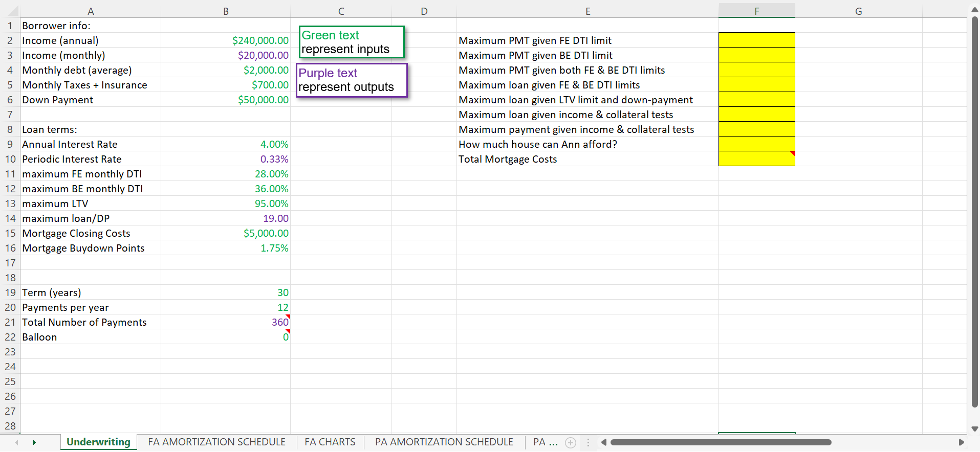Image resolution: width=980 pixels, height=452 pixels.
Task: Select the $700.00 taxes and insurance cell
Action: [226, 85]
